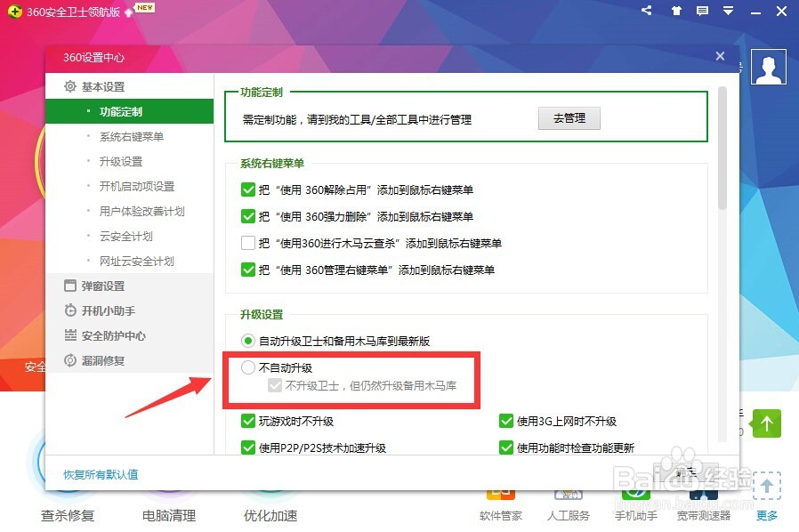Select the 不自动升级 radio button
This screenshot has width=799, height=532.
pyautogui.click(x=248, y=367)
